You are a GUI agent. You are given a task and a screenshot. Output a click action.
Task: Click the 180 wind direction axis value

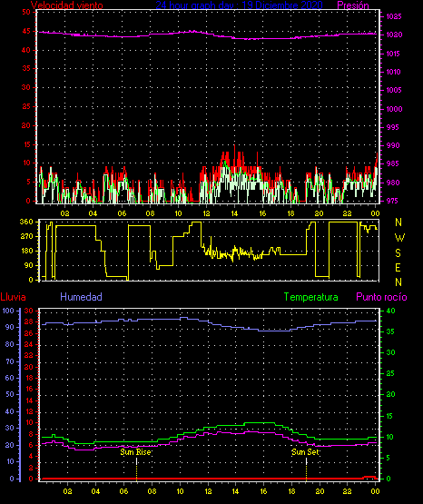pyautogui.click(x=26, y=251)
